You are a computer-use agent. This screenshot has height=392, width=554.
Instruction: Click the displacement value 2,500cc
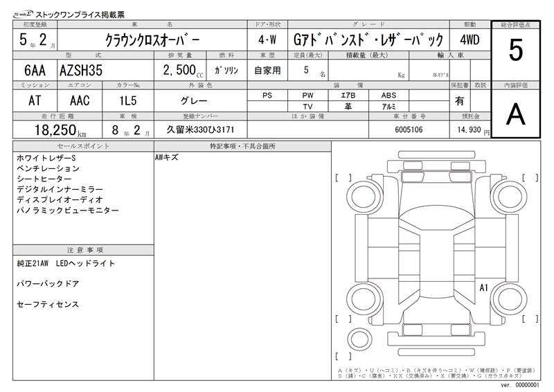click(x=183, y=71)
